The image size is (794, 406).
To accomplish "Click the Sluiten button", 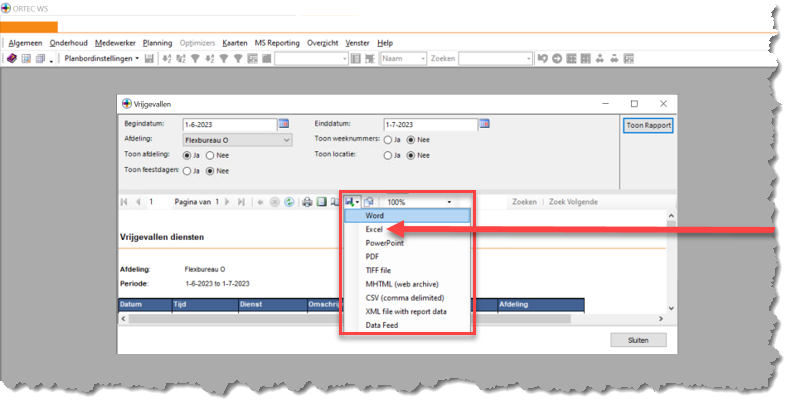I will [x=638, y=340].
